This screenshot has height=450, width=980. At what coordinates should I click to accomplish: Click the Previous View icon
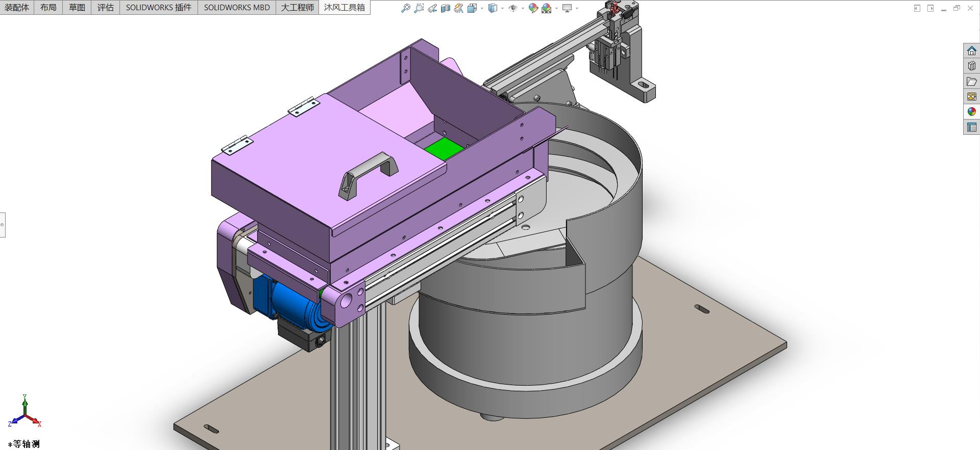point(432,8)
